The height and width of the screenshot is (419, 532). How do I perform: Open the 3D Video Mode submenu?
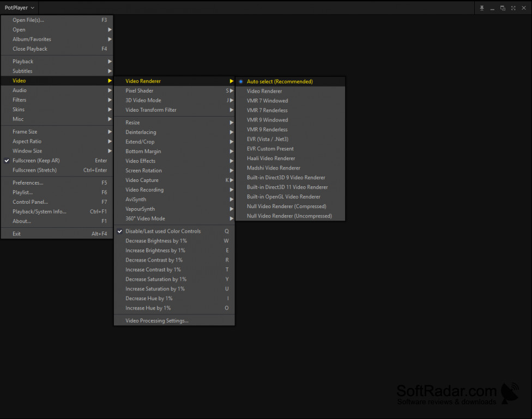pos(174,100)
